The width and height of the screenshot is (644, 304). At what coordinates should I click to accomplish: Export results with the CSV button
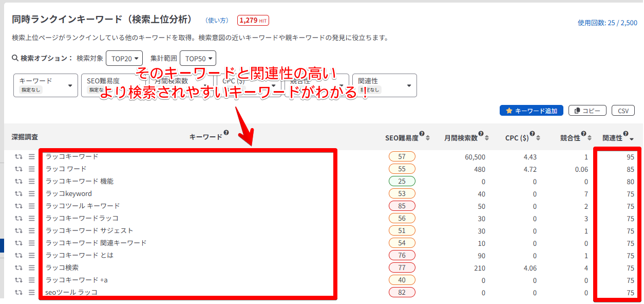click(623, 111)
